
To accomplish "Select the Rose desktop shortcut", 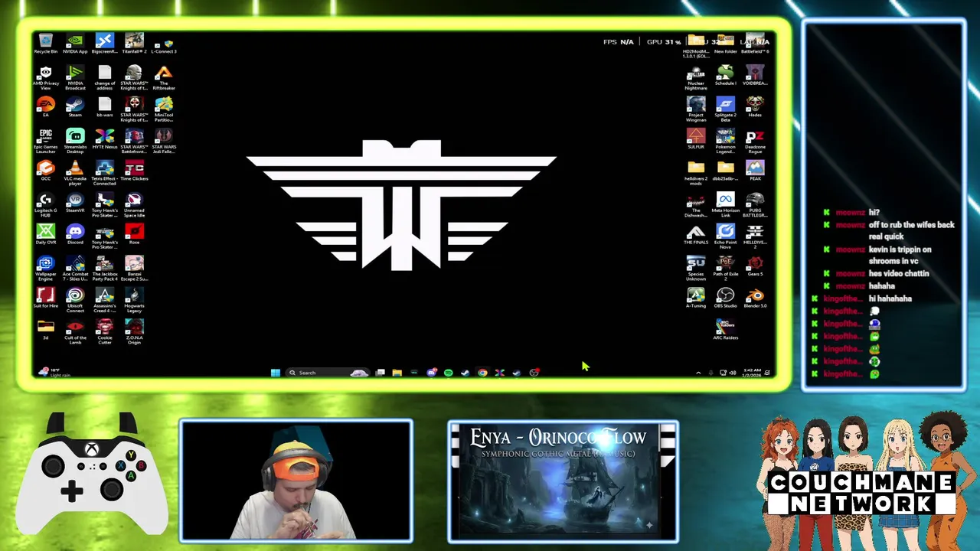I will [x=134, y=234].
